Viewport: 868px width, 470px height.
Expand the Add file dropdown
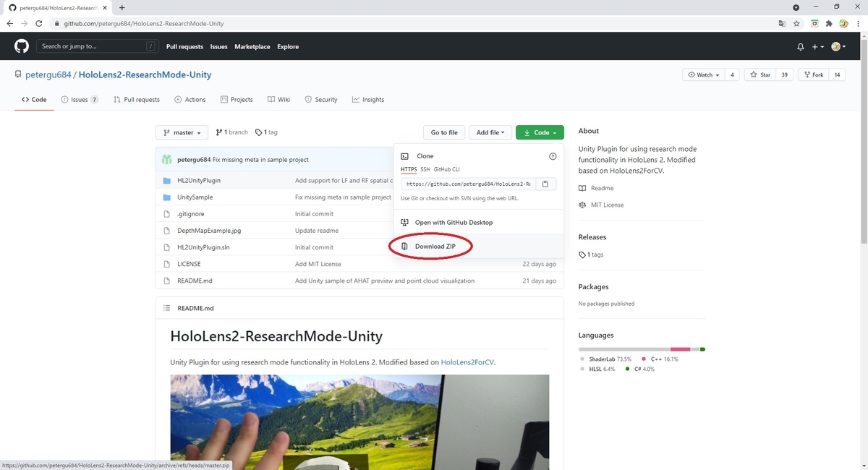(x=490, y=132)
